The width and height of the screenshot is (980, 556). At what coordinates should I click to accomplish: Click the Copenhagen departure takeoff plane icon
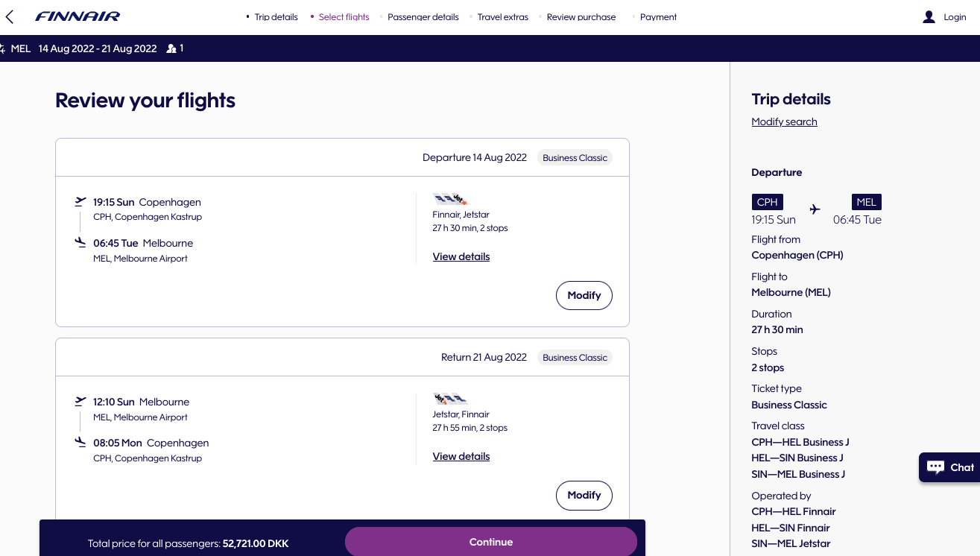click(x=80, y=202)
